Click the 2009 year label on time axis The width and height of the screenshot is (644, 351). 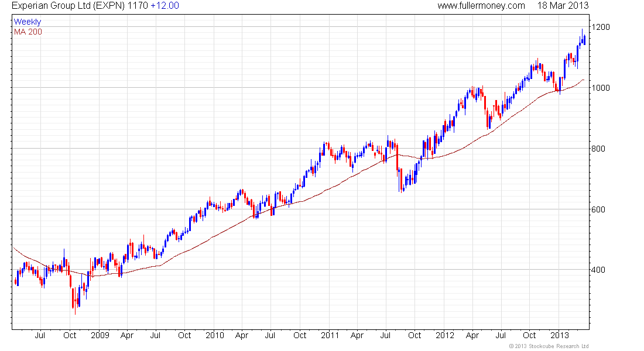[100, 335]
